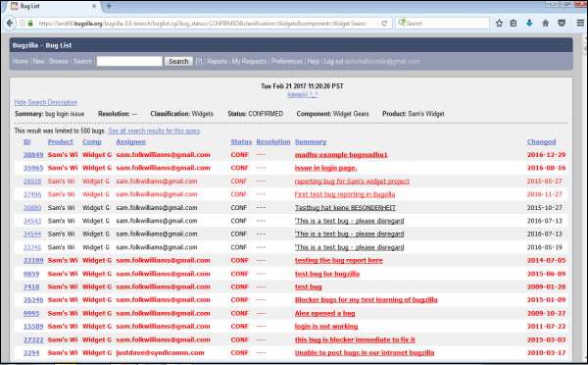Click See all search results for this query
The image size is (588, 365).
(x=154, y=130)
